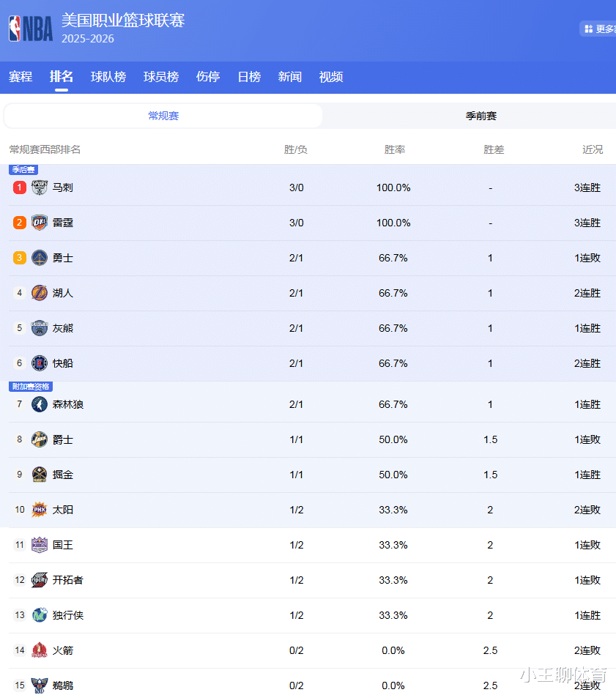Image resolution: width=616 pixels, height=695 pixels.
Task: Click the 附加赛资格 play-in label
Action: [31, 387]
